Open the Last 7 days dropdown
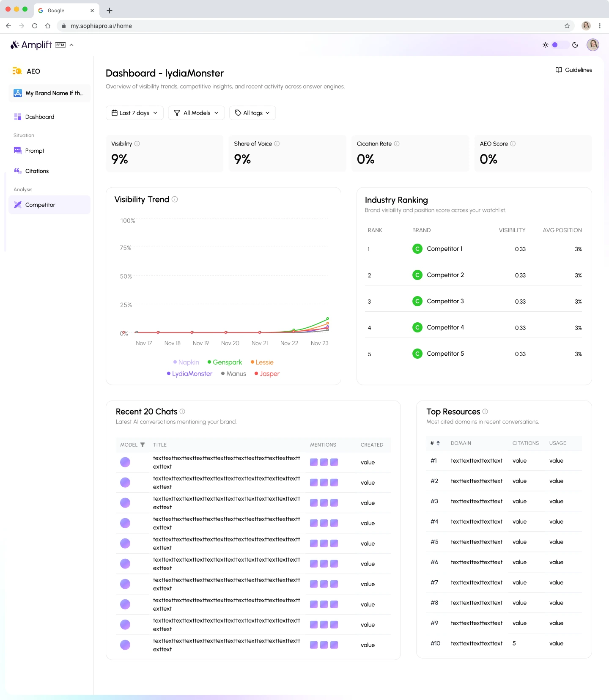Image resolution: width=609 pixels, height=700 pixels. coord(134,113)
